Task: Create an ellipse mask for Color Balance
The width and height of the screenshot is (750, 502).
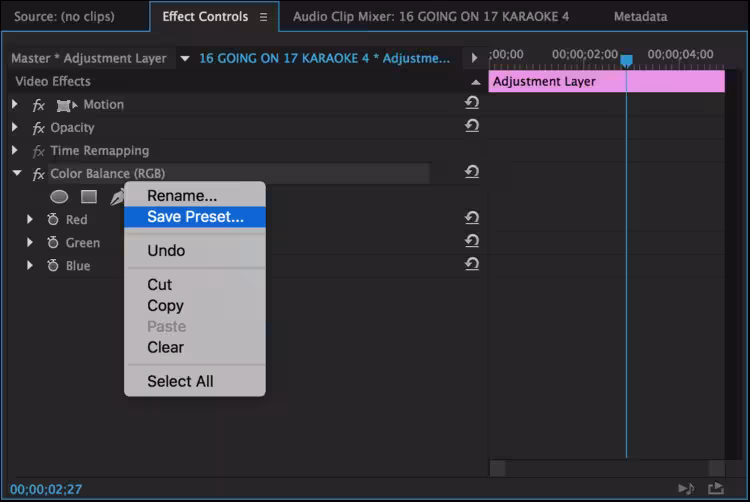Action: [x=60, y=197]
